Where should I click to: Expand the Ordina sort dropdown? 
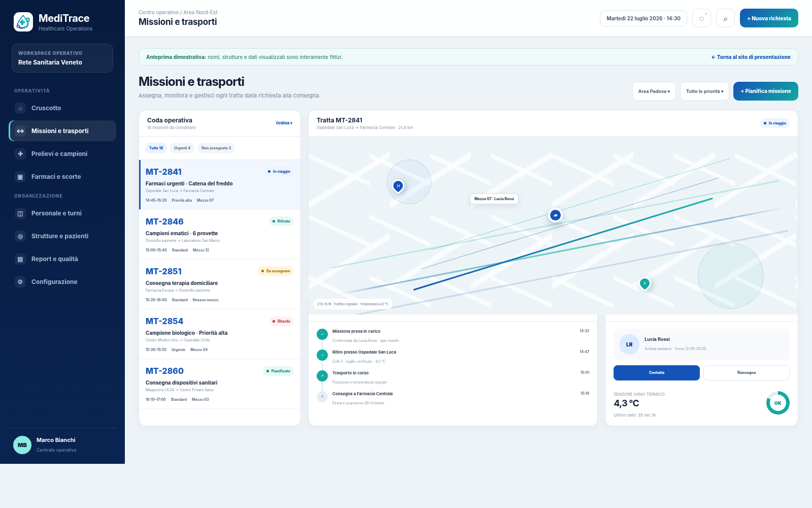click(x=284, y=123)
